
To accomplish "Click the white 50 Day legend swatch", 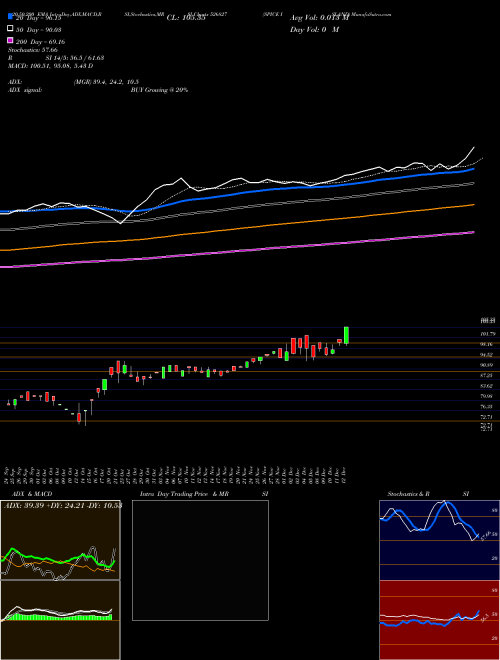I will pos(11,29).
